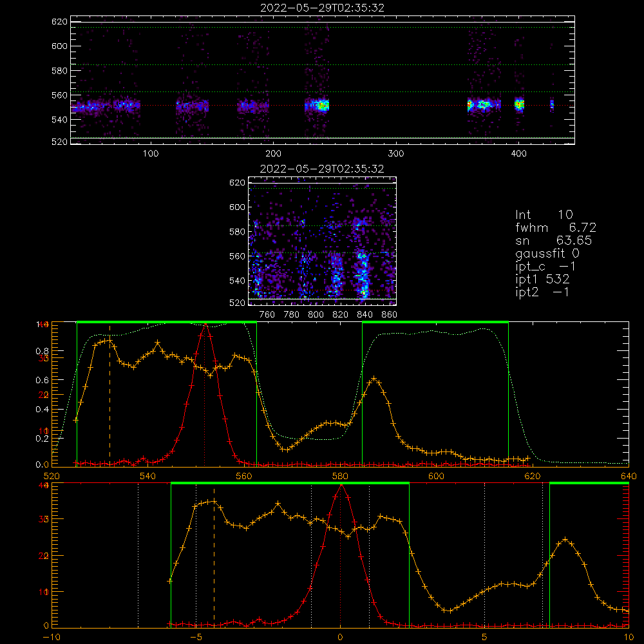Click x-axis label 300 on top spectrogram
The width and height of the screenshot is (644, 644).
coord(396,154)
